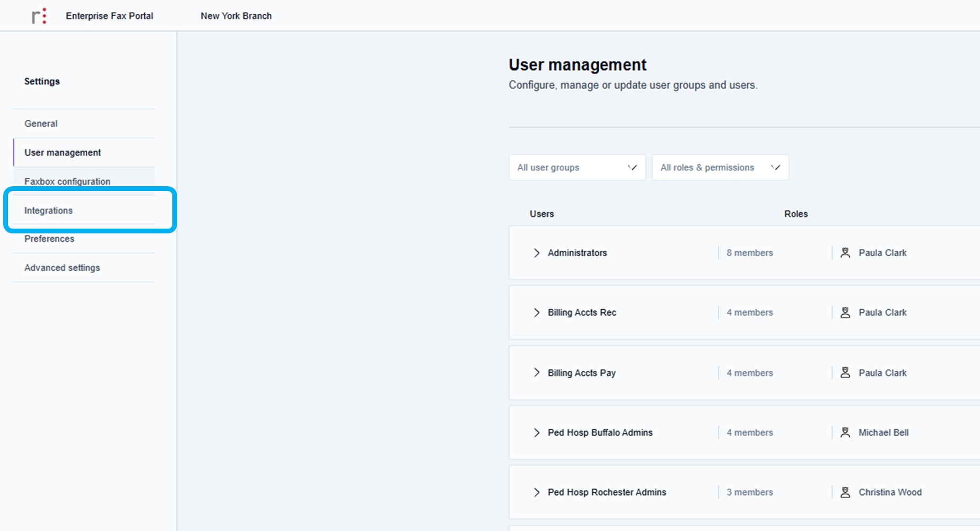Select Faxbox configuration in the sidebar
980x531 pixels.
click(x=67, y=181)
